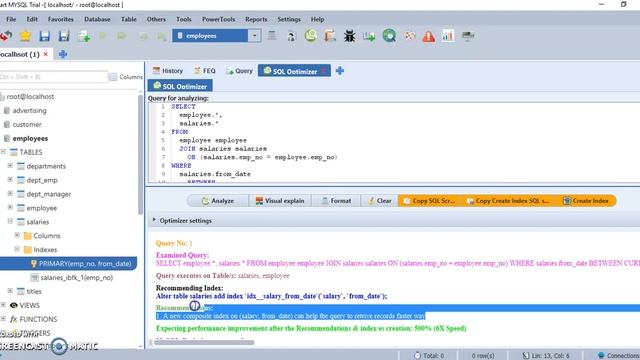
Task: Open the Reports menu
Action: (x=256, y=19)
